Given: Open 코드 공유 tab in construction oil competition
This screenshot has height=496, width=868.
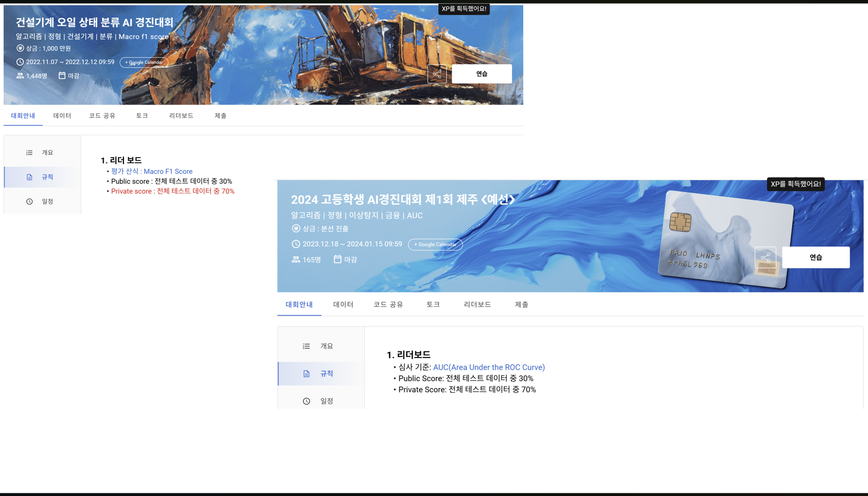Looking at the screenshot, I should click(102, 115).
